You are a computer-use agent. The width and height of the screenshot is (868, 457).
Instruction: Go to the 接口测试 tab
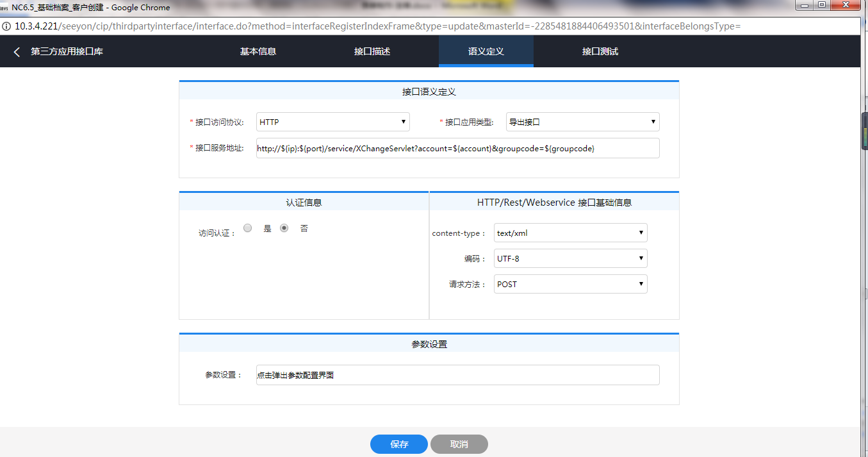600,51
